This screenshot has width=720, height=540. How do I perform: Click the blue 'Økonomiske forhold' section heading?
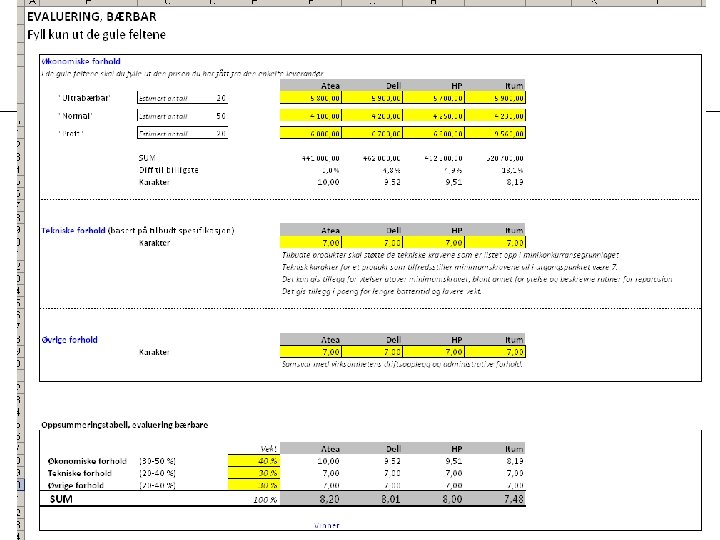pyautogui.click(x=81, y=61)
